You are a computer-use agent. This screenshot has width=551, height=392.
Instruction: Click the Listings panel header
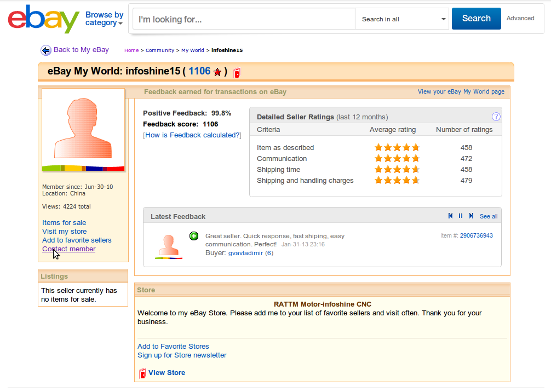[83, 276]
